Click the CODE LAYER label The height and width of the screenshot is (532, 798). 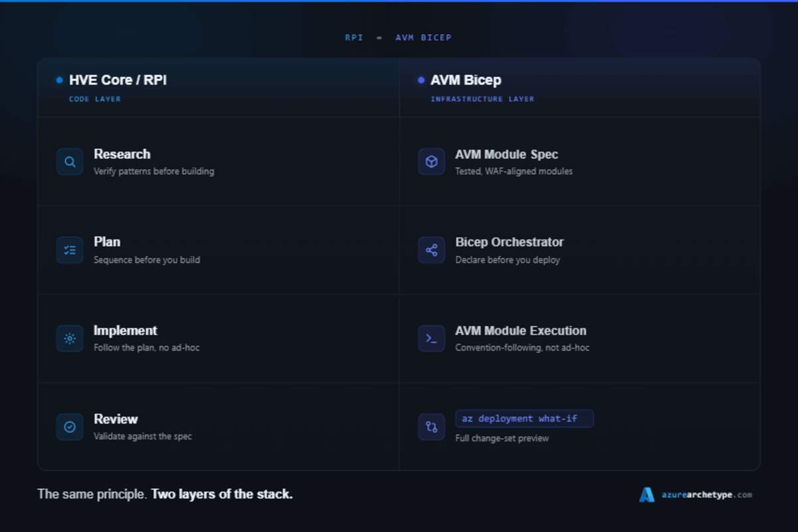click(95, 99)
